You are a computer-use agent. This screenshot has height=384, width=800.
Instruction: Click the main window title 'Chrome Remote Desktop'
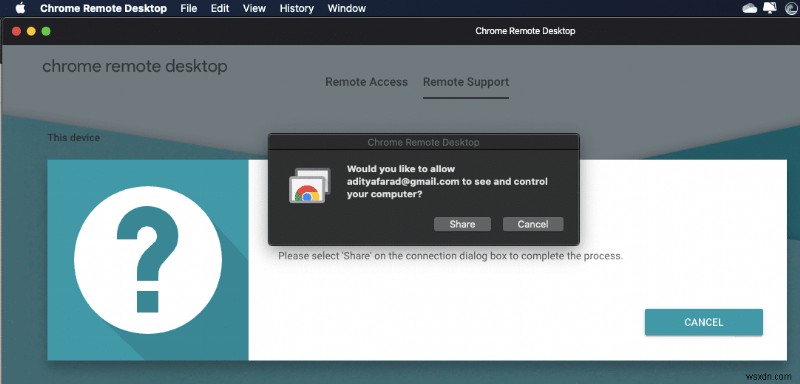click(x=525, y=31)
